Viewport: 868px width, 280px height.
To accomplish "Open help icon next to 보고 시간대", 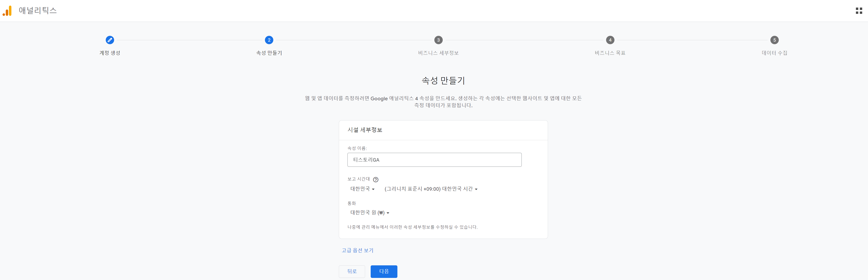I will tap(376, 180).
